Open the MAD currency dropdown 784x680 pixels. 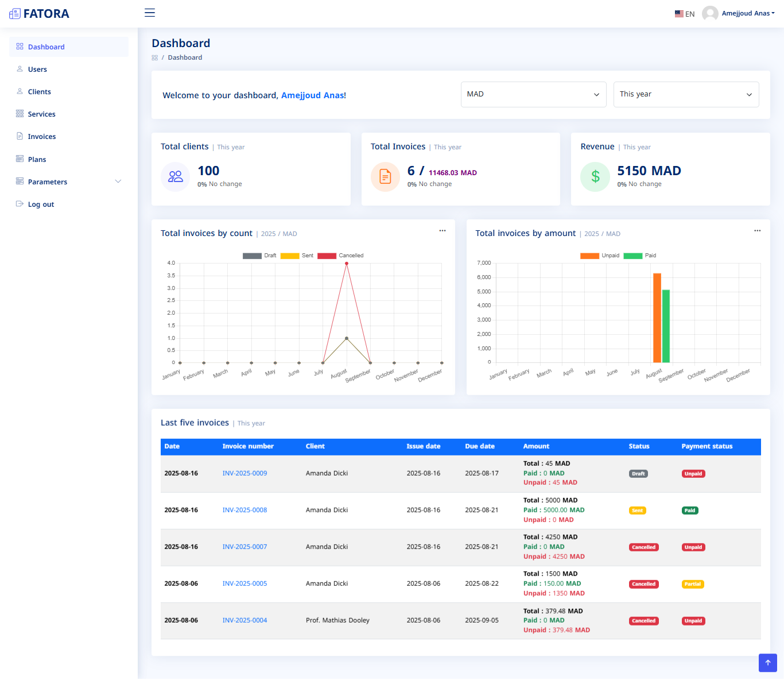click(533, 94)
